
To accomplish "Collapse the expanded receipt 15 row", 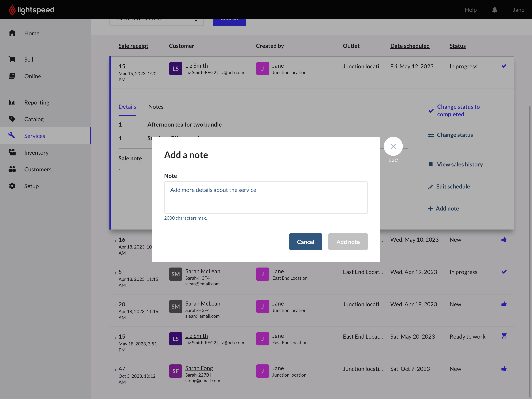I will pyautogui.click(x=116, y=68).
